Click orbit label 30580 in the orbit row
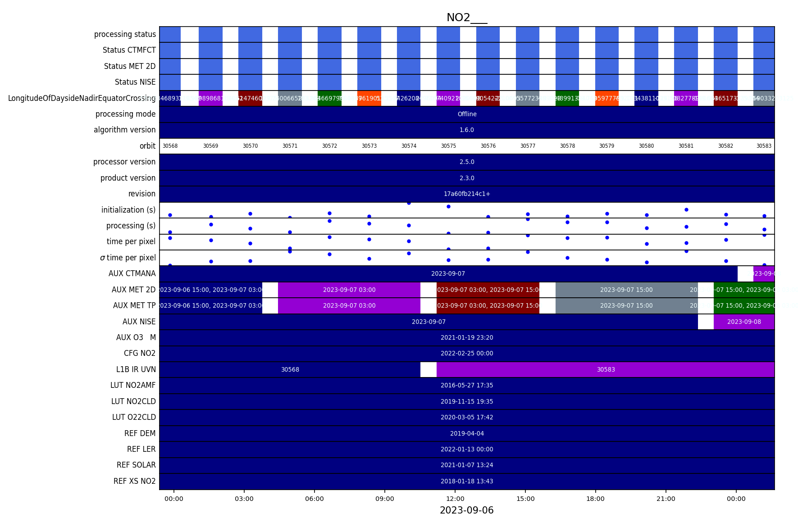 pos(646,146)
